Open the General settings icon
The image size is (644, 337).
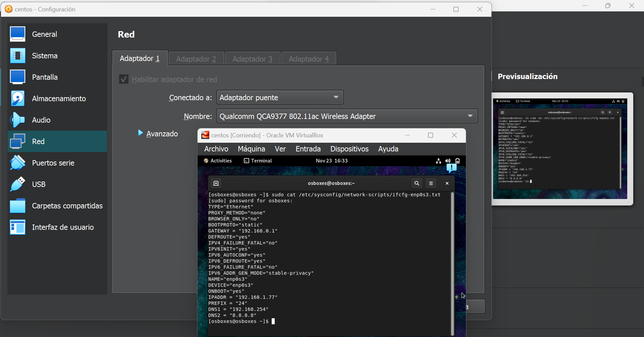coord(17,34)
